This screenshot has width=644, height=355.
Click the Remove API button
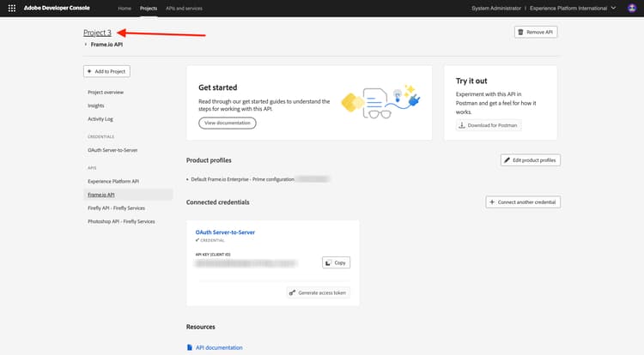[536, 32]
